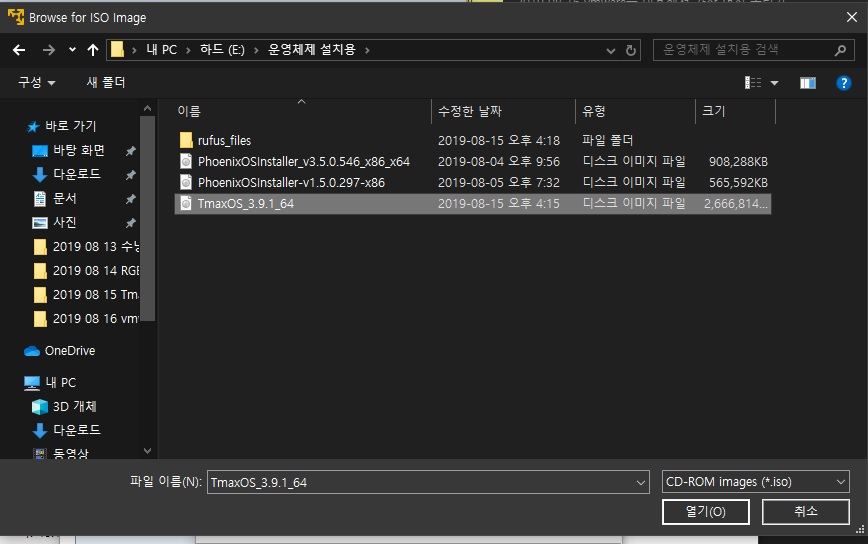Open the 구성 menu

37,82
